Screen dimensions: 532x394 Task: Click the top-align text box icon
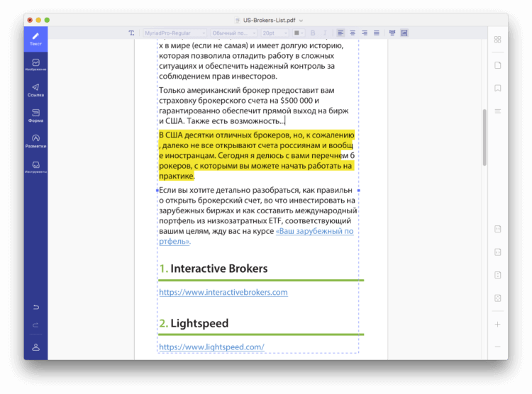pos(392,33)
